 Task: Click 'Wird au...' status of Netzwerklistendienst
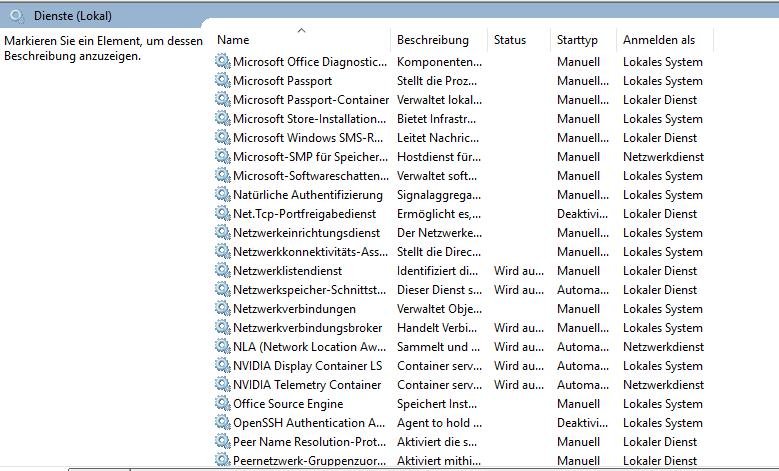click(x=519, y=271)
